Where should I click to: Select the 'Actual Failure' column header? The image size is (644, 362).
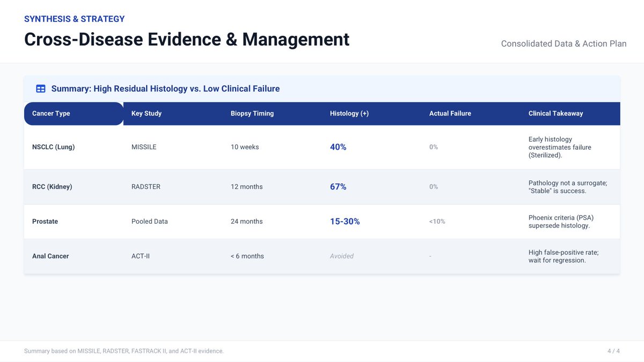[471, 114]
